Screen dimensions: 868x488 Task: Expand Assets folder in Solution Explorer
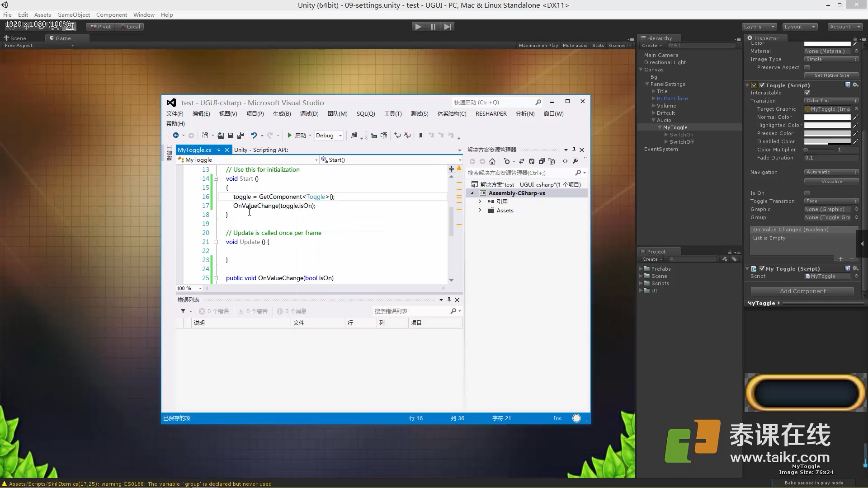(x=480, y=211)
